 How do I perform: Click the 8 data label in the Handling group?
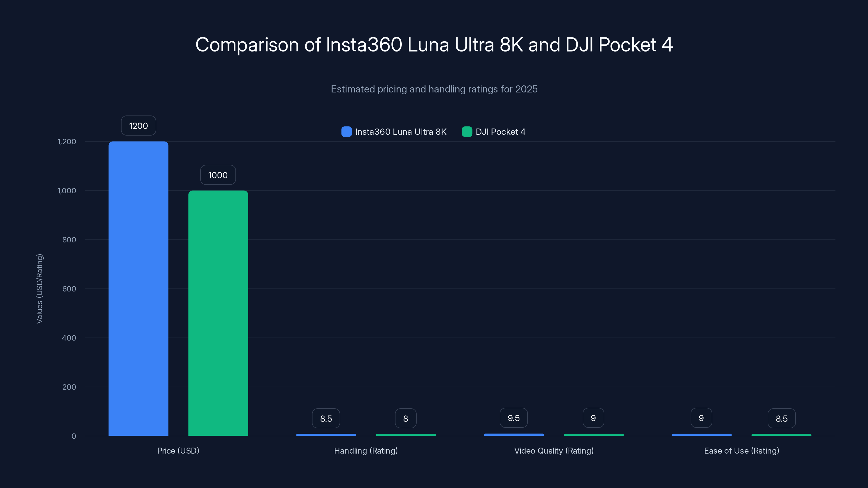(x=406, y=418)
